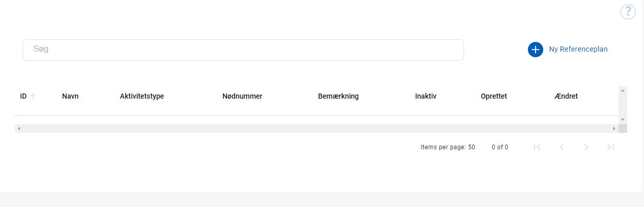Sort by the Navn column header
This screenshot has height=207, width=644.
click(x=70, y=96)
